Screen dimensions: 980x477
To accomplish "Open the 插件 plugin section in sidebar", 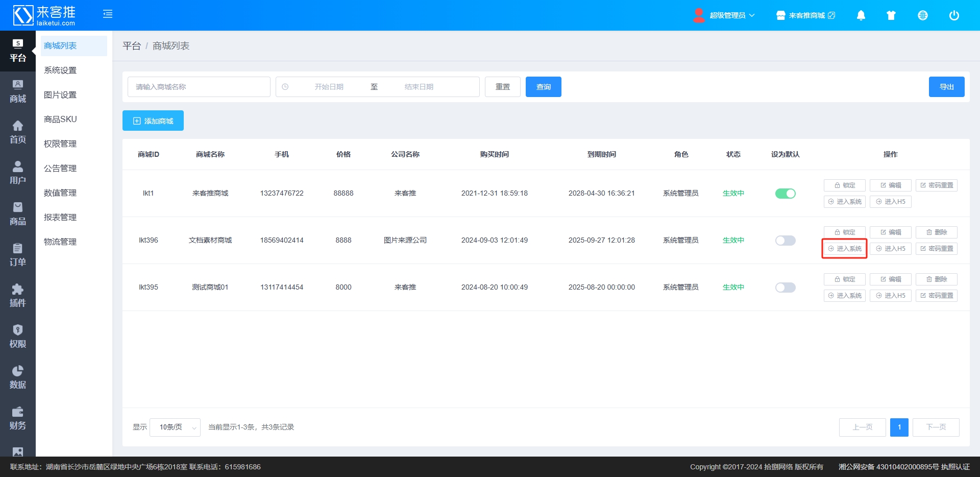I will pos(17,296).
